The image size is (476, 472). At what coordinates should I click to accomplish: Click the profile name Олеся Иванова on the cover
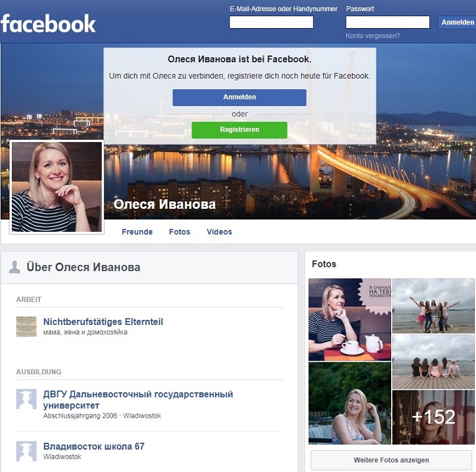164,204
